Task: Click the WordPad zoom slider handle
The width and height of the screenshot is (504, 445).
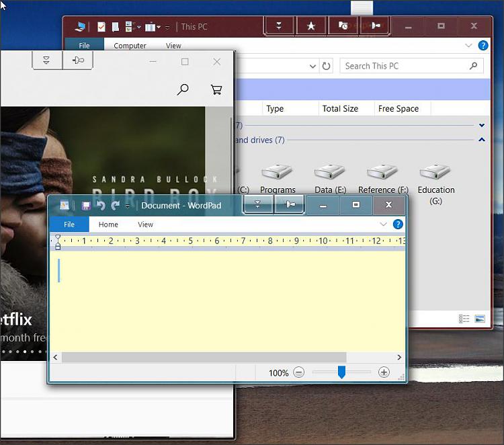Action: click(341, 372)
